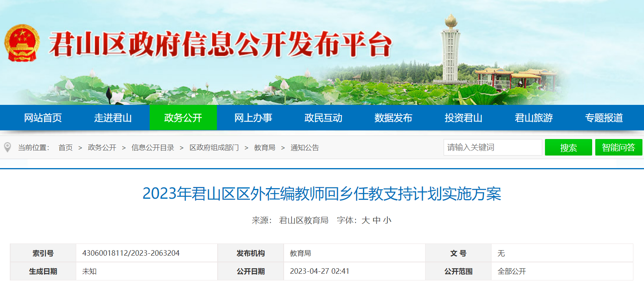Set font size to 小
This screenshot has width=644, height=282.
click(387, 220)
